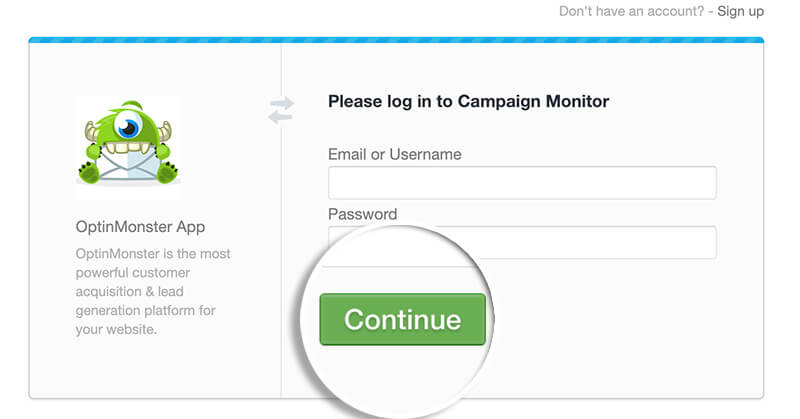Click the "OptinMonster App" title text

[140, 227]
